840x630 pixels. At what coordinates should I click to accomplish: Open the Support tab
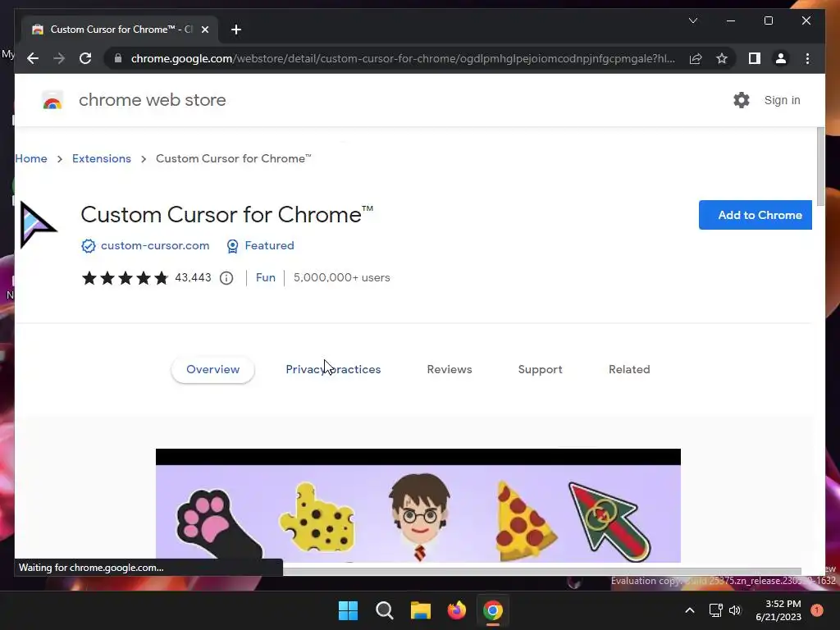[540, 370]
